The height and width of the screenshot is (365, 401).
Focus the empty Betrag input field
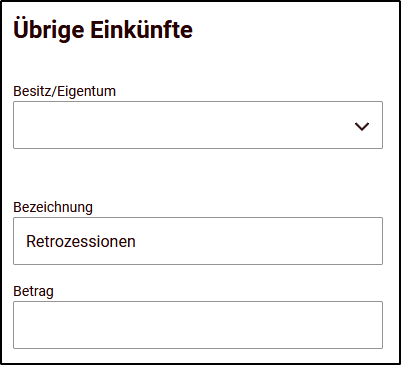[198, 325]
